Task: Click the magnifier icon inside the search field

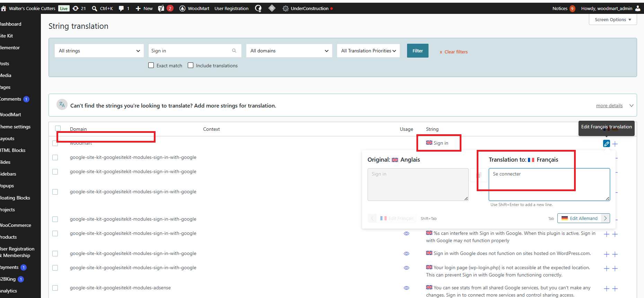Action: coord(234,51)
